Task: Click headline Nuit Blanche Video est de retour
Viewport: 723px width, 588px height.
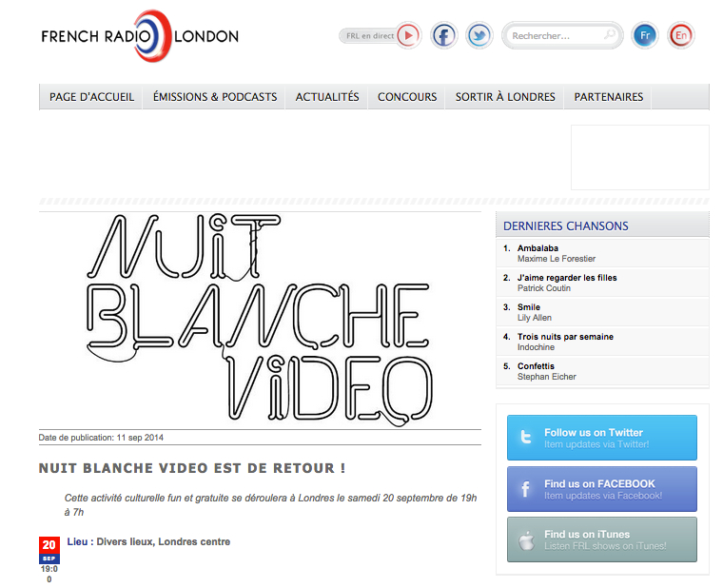Action: tap(192, 468)
